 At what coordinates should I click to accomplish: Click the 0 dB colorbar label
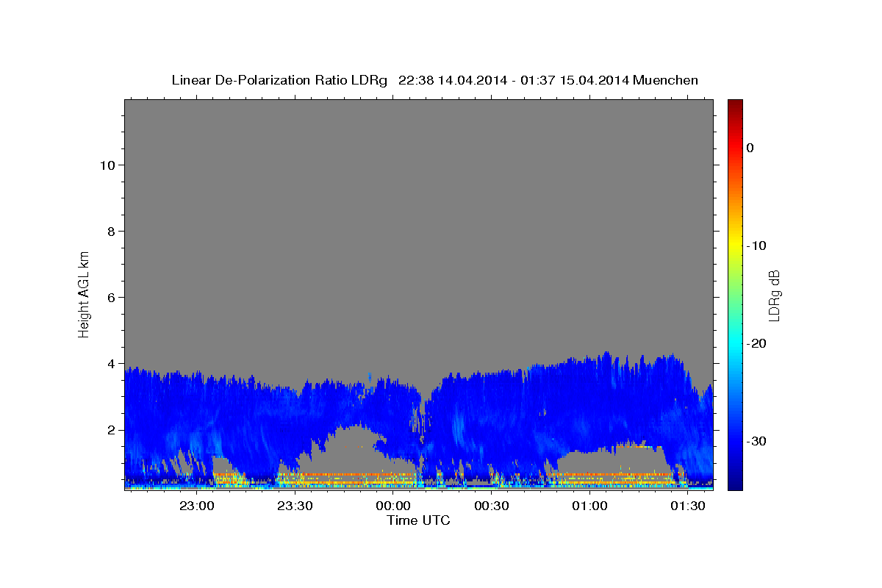pyautogui.click(x=750, y=148)
